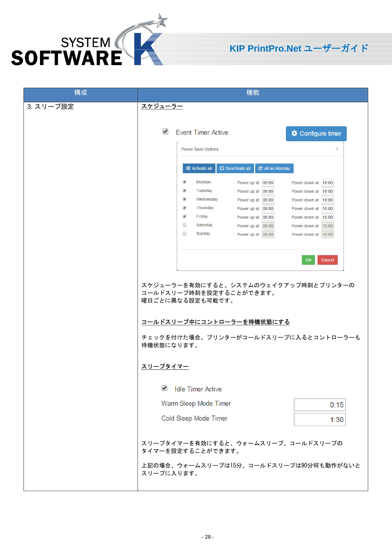
Task: Toggle Event Timer Active checkbox
Action: [165, 131]
